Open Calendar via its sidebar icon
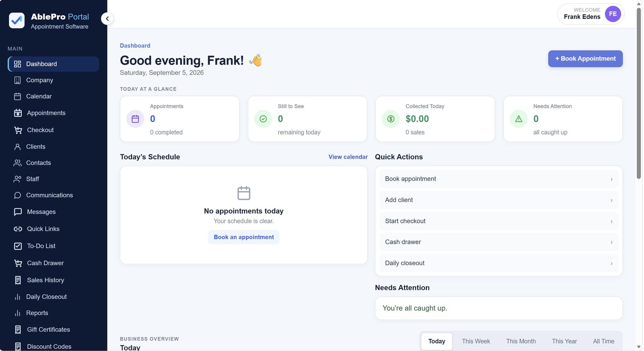 17,96
